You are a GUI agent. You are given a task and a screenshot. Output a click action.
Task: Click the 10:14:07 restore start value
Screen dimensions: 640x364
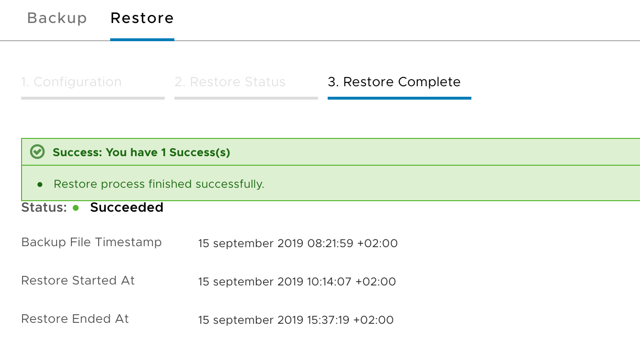click(297, 282)
